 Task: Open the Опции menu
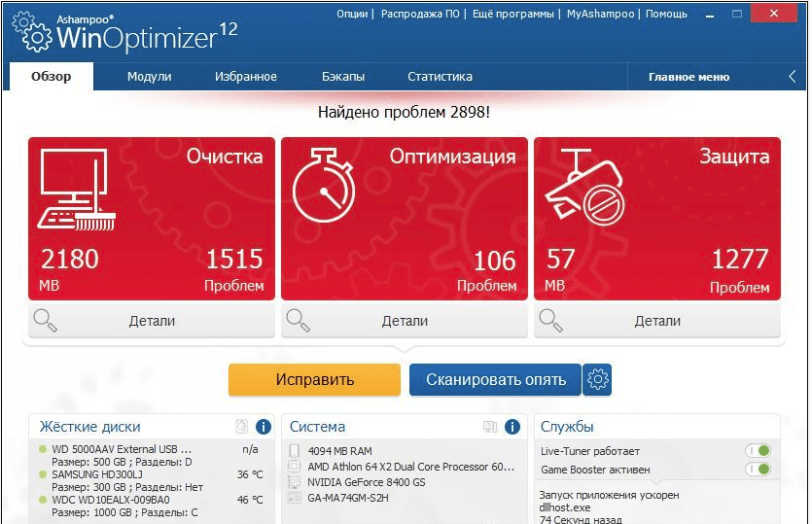352,14
